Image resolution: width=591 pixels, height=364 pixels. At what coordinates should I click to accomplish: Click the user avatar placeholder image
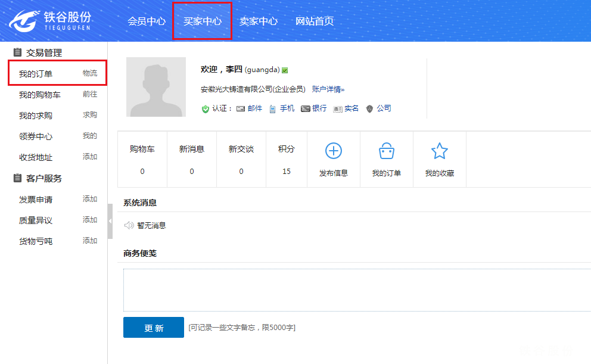(156, 87)
